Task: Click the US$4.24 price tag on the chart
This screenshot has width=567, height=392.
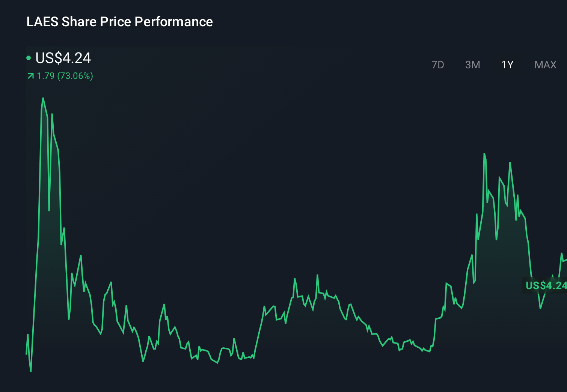Action: (x=545, y=286)
